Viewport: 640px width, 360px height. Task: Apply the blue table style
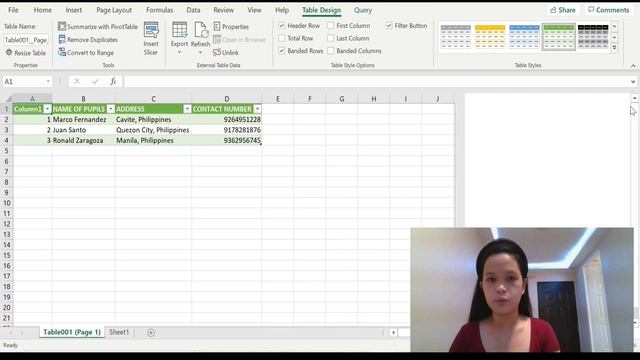[x=524, y=37]
